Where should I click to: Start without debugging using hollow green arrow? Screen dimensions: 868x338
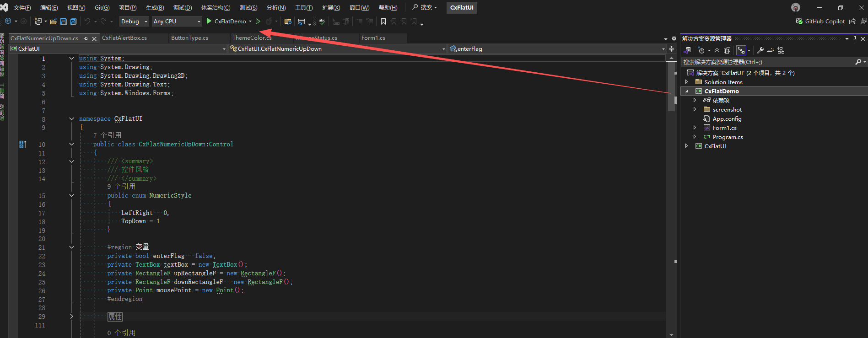pyautogui.click(x=258, y=21)
